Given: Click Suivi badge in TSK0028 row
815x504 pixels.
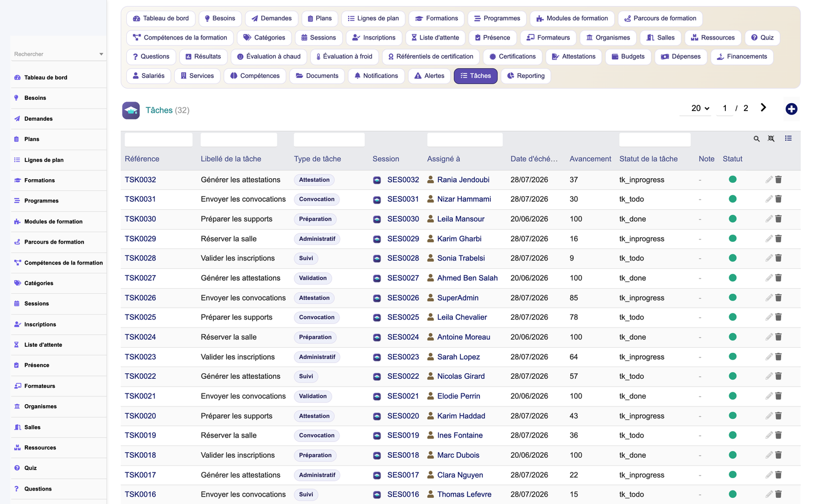Looking at the screenshot, I should (306, 258).
